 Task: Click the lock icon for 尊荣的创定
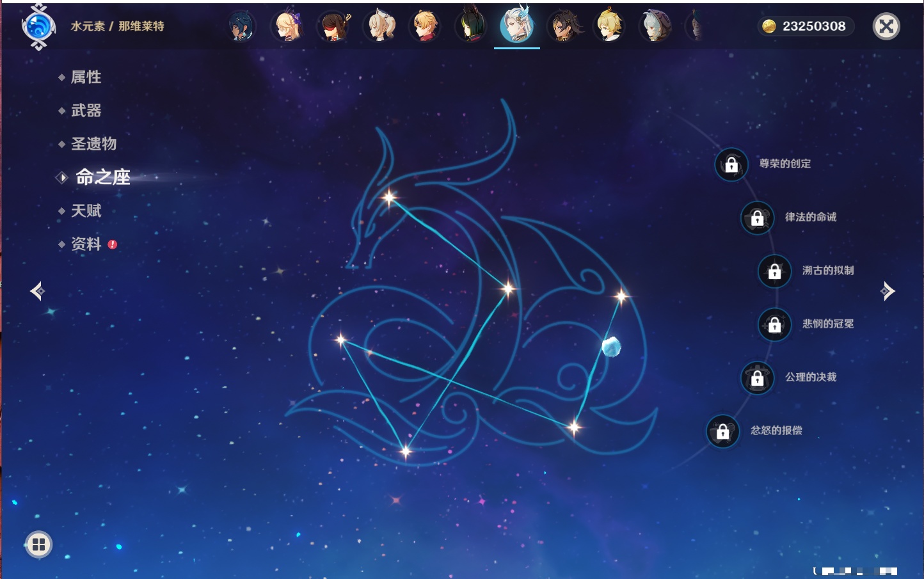pyautogui.click(x=731, y=164)
